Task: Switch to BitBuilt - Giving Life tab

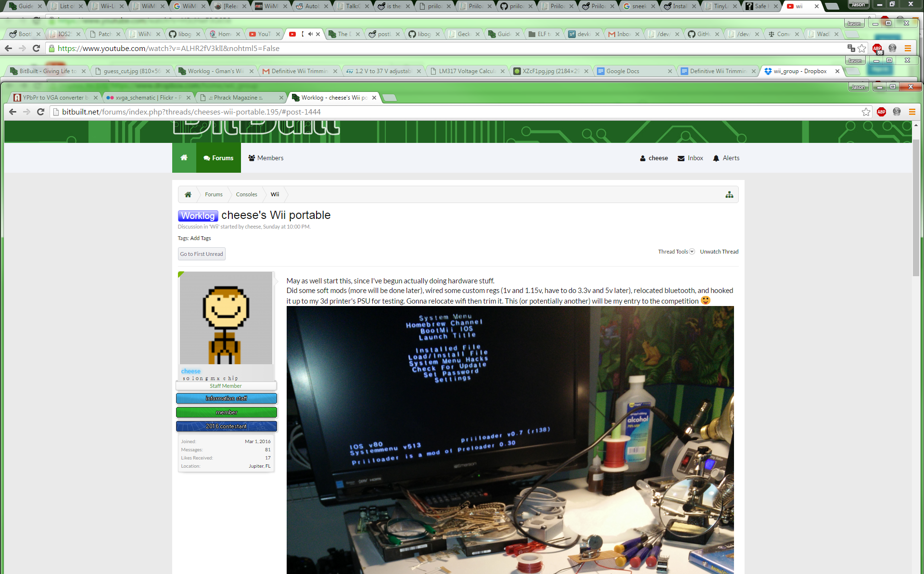Action: 48,71
